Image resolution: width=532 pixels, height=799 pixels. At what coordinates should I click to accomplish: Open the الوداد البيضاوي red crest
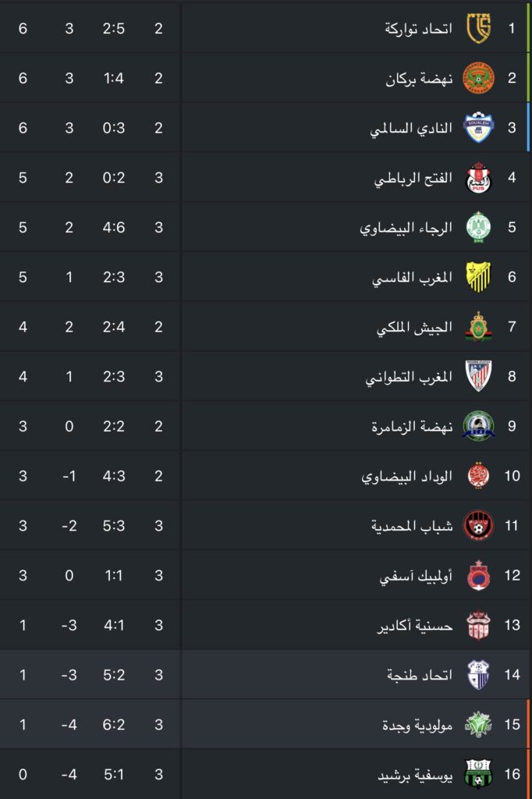click(x=478, y=475)
